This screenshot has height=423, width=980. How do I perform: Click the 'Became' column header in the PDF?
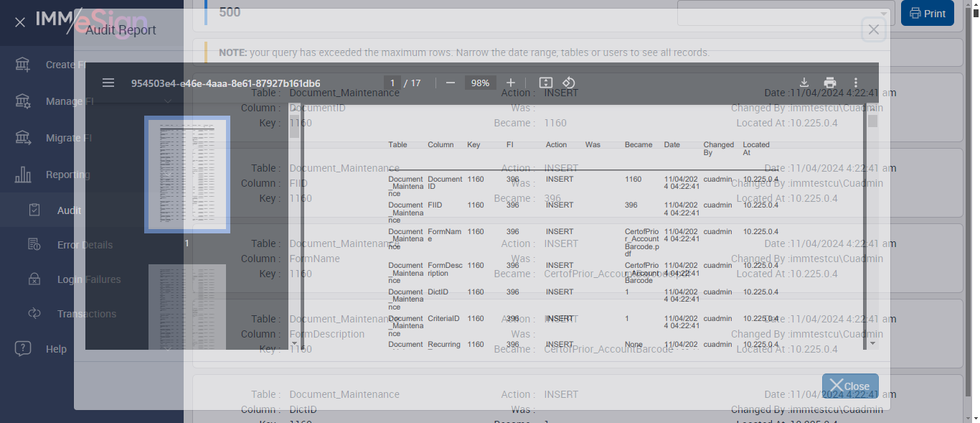[x=639, y=144]
